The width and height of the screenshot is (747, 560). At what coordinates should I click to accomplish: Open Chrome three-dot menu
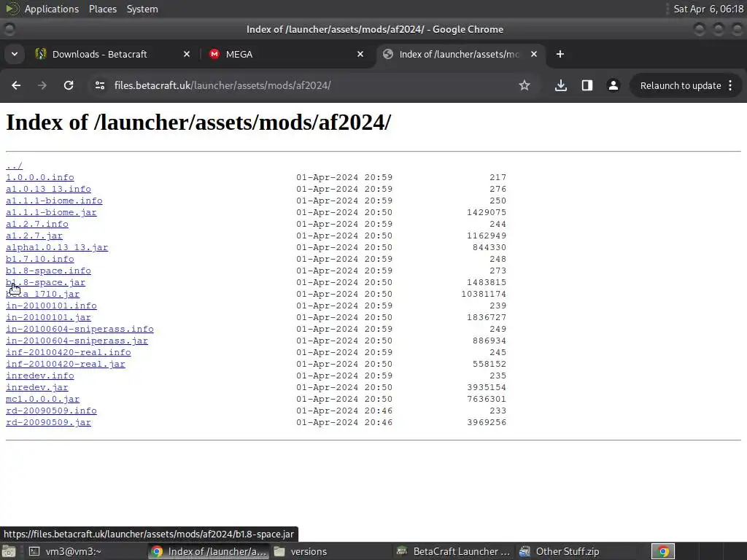point(731,85)
